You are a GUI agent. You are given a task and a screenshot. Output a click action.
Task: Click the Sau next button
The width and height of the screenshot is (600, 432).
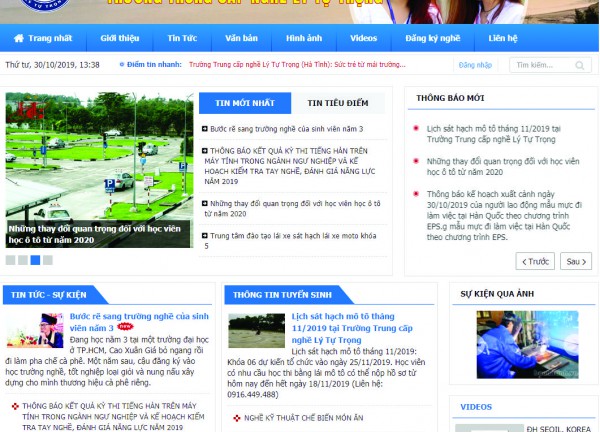pyautogui.click(x=576, y=261)
